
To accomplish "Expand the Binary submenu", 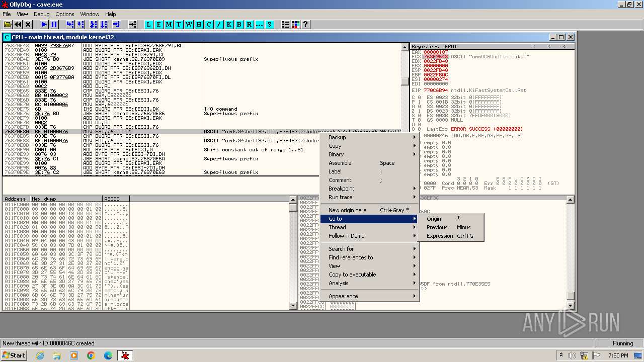I will (x=370, y=154).
